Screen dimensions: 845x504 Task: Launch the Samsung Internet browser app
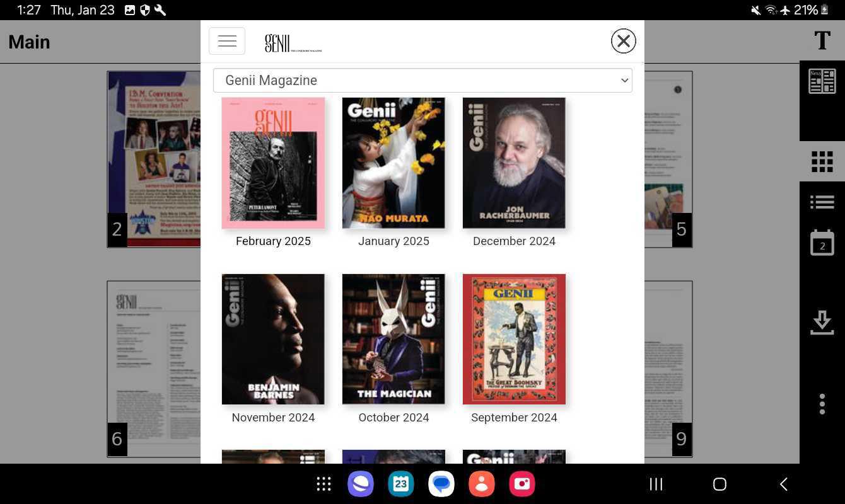tap(361, 484)
